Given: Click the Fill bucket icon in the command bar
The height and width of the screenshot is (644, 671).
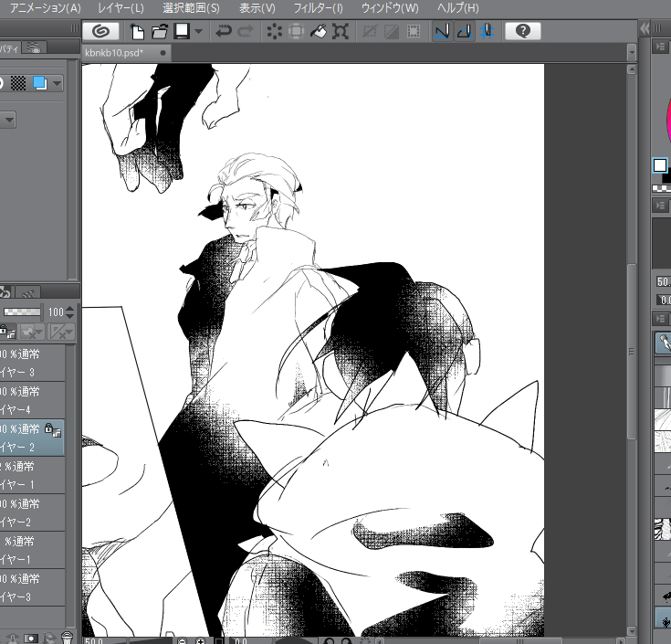Looking at the screenshot, I should (x=318, y=31).
